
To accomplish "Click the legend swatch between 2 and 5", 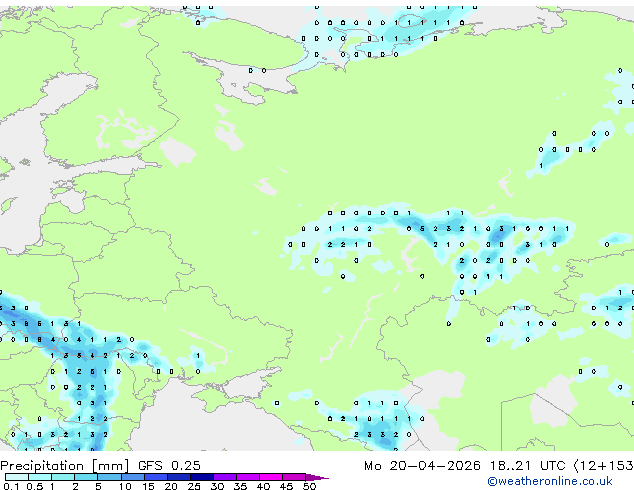I will (86, 477).
